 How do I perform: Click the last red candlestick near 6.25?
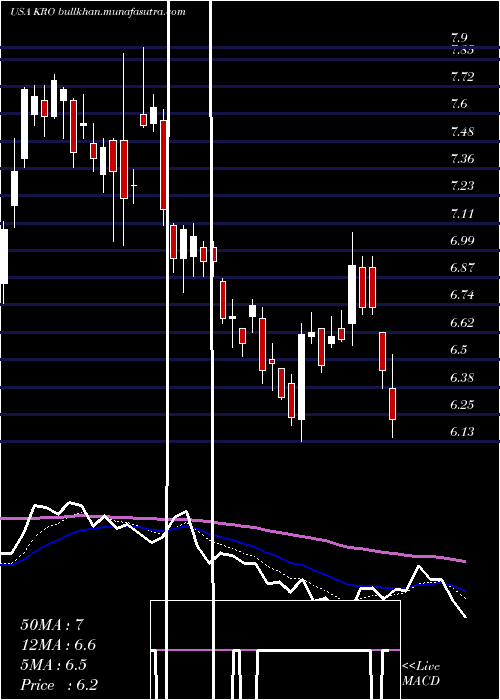(x=393, y=404)
